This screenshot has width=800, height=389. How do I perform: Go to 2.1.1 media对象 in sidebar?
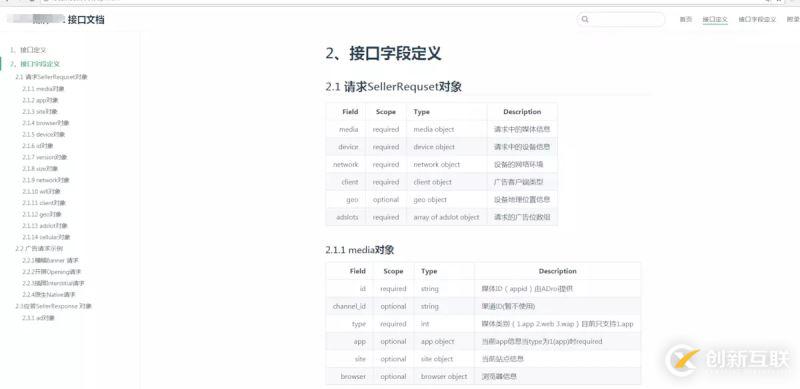pos(43,89)
